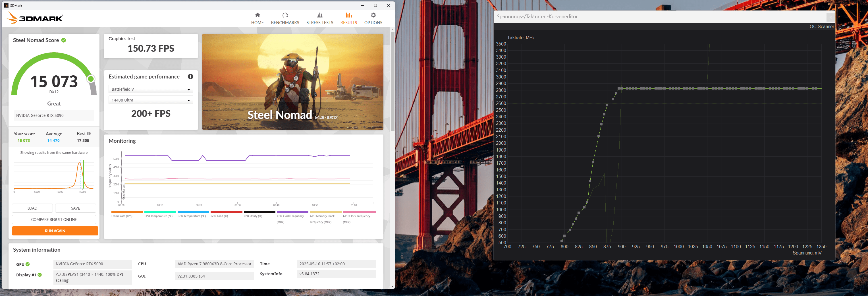The height and width of the screenshot is (296, 868).
Task: Click Best score value 17 305
Action: [83, 140]
